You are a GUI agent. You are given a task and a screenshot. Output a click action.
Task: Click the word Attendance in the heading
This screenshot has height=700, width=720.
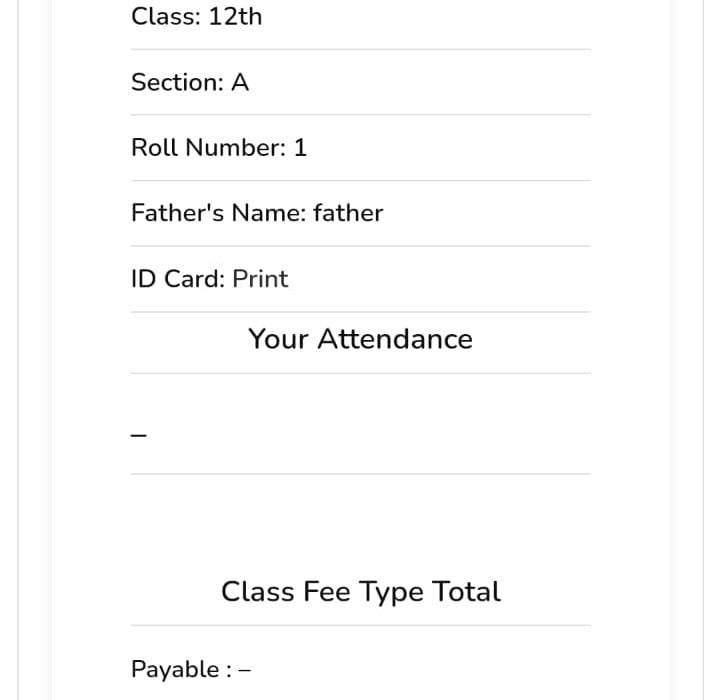point(395,339)
